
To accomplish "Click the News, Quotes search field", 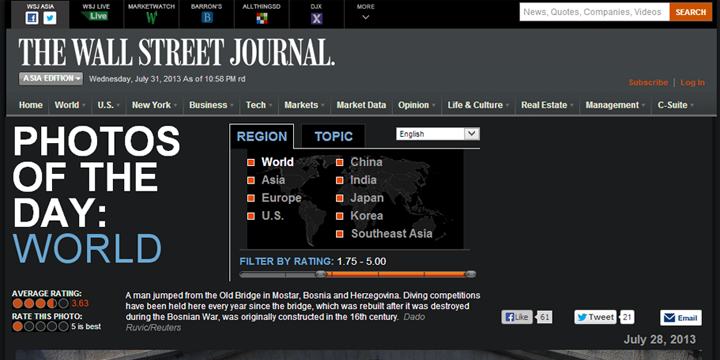I will pyautogui.click(x=594, y=12).
